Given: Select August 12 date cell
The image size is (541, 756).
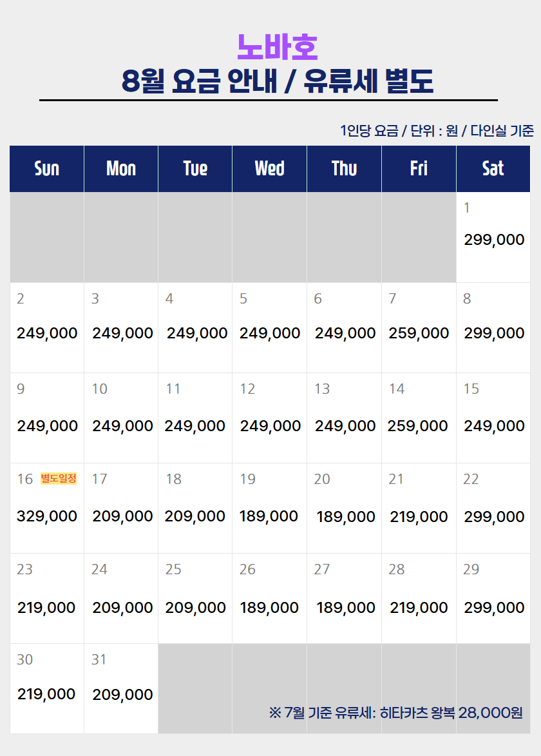Looking at the screenshot, I should point(269,418).
